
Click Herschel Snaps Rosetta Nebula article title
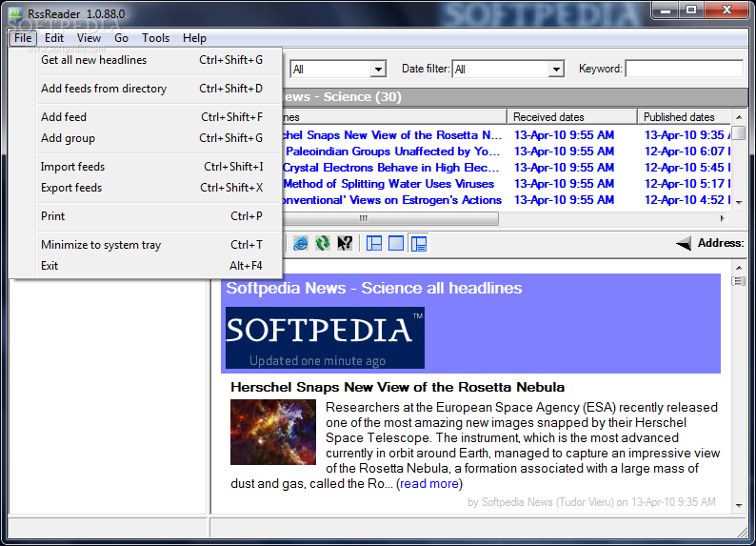pos(397,387)
